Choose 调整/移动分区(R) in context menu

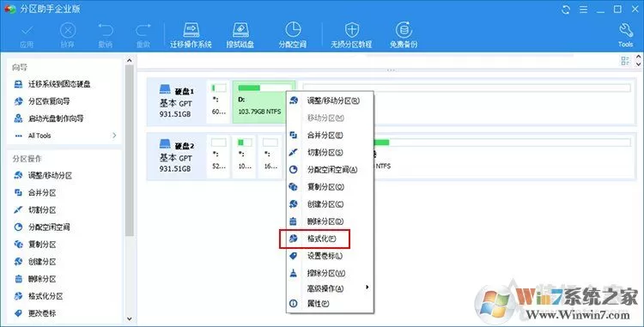tap(330, 101)
